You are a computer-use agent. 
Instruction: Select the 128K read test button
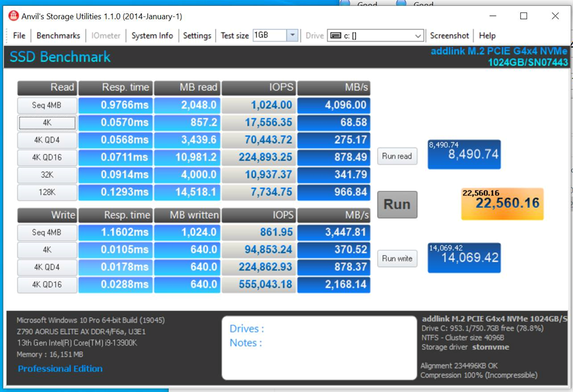tap(47, 192)
